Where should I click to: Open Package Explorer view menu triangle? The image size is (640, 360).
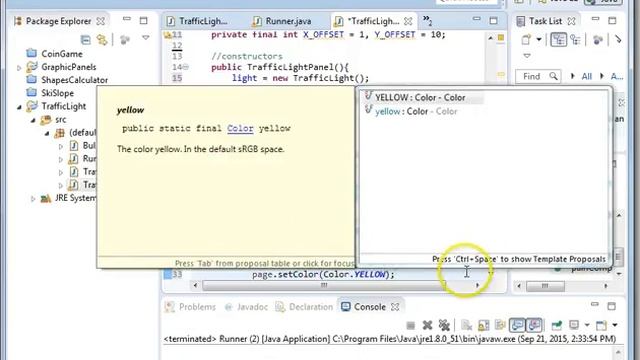146,38
